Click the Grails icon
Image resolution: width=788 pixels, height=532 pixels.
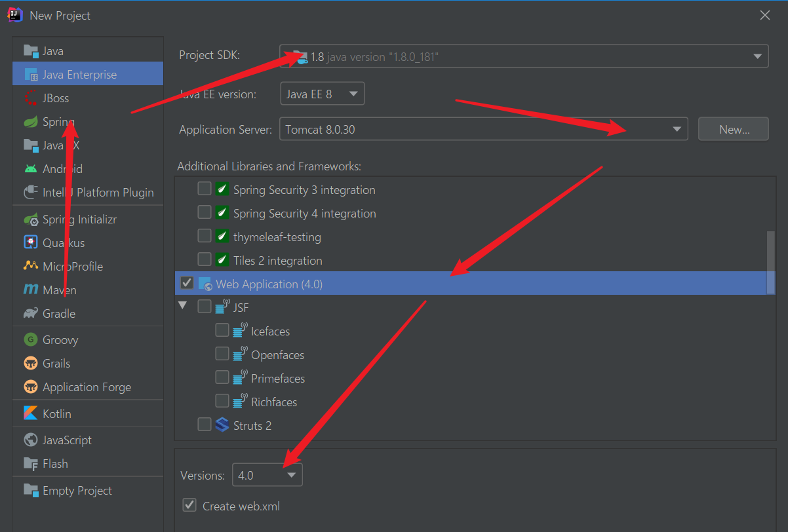pos(31,363)
